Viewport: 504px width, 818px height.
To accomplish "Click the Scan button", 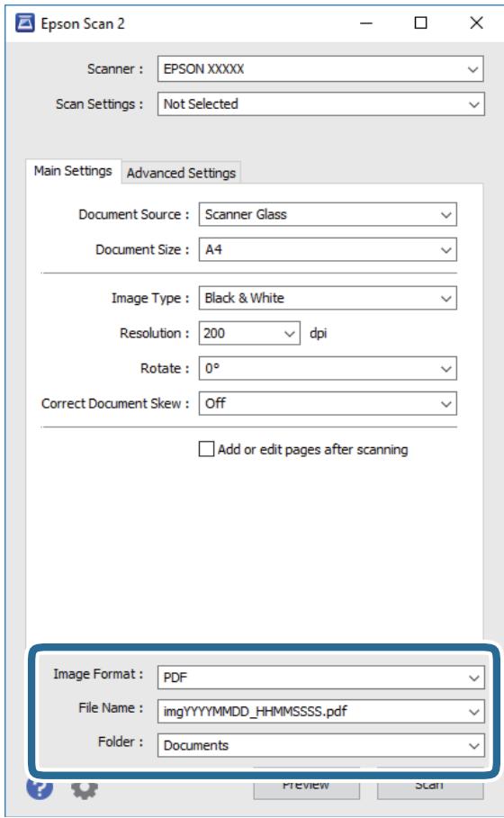I will click(430, 786).
